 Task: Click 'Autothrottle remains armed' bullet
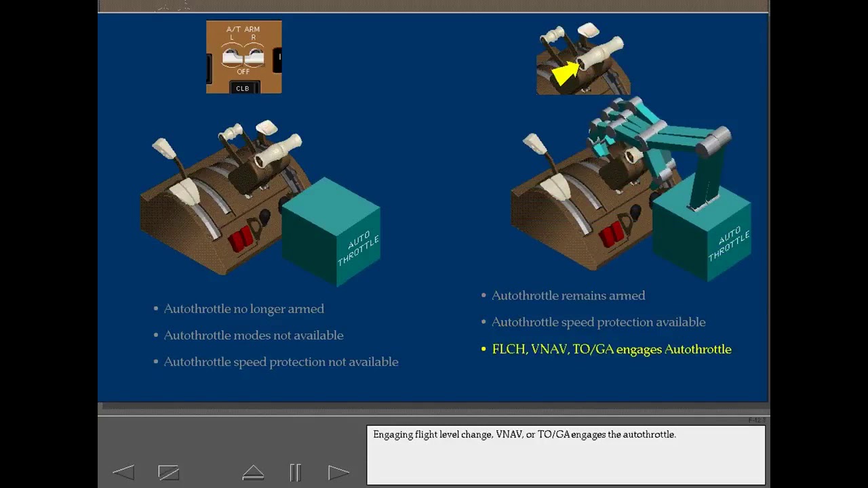coord(568,296)
